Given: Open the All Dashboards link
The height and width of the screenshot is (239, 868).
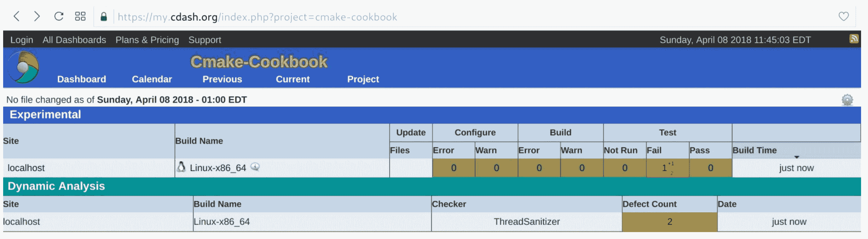Looking at the screenshot, I should (74, 40).
